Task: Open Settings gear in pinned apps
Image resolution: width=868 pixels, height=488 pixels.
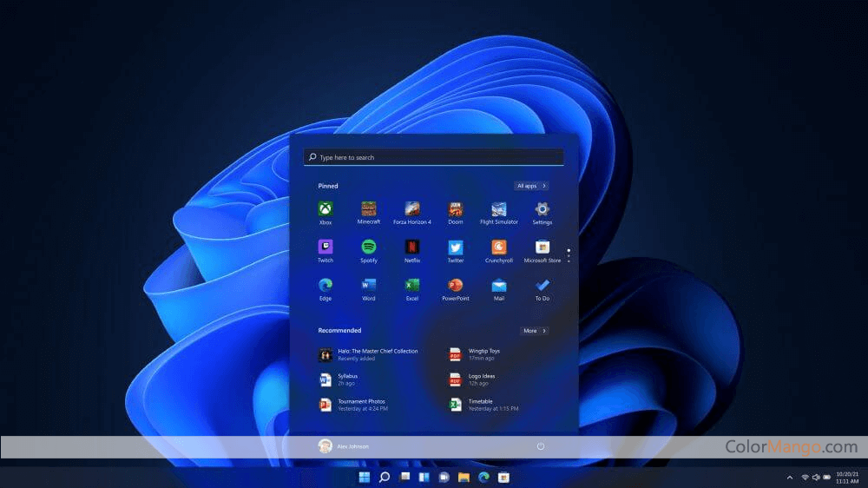Action: (x=542, y=209)
